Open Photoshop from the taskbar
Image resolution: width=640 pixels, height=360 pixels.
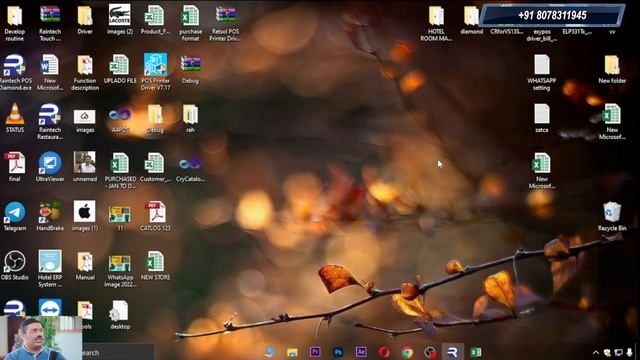pos(338,352)
